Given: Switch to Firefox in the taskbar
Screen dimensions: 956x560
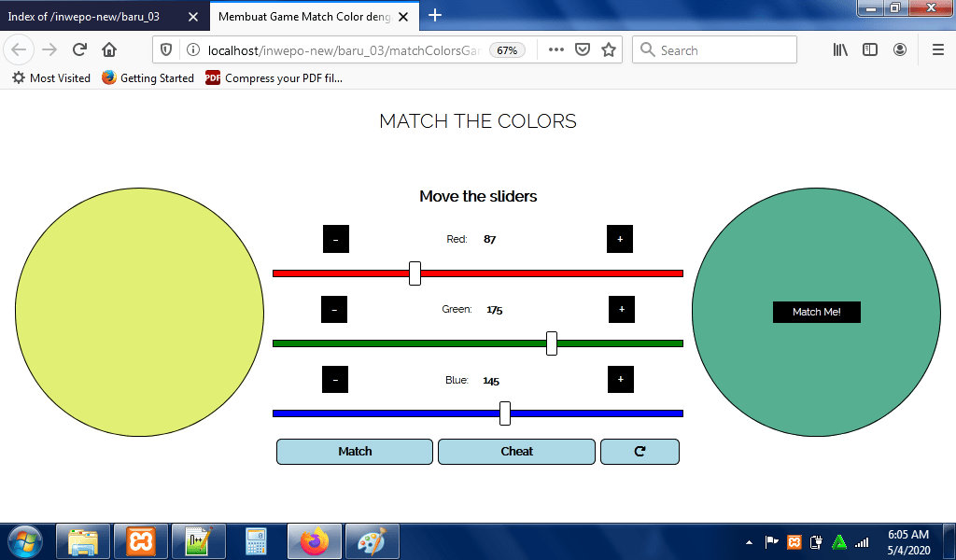Looking at the screenshot, I should point(315,541).
